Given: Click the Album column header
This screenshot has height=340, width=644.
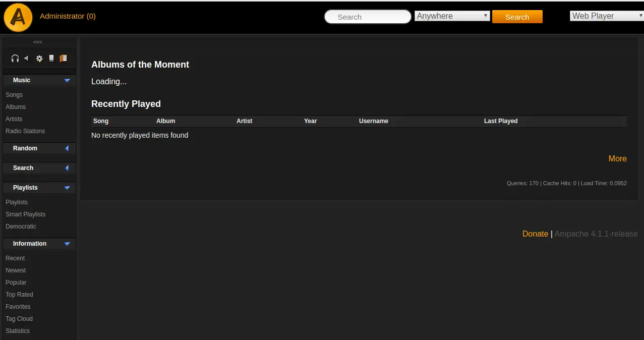Looking at the screenshot, I should (x=166, y=121).
